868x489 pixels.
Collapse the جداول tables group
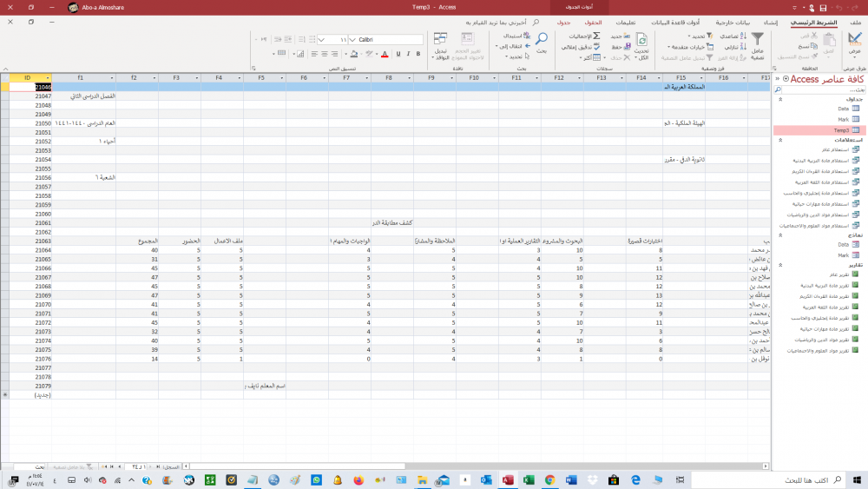780,100
